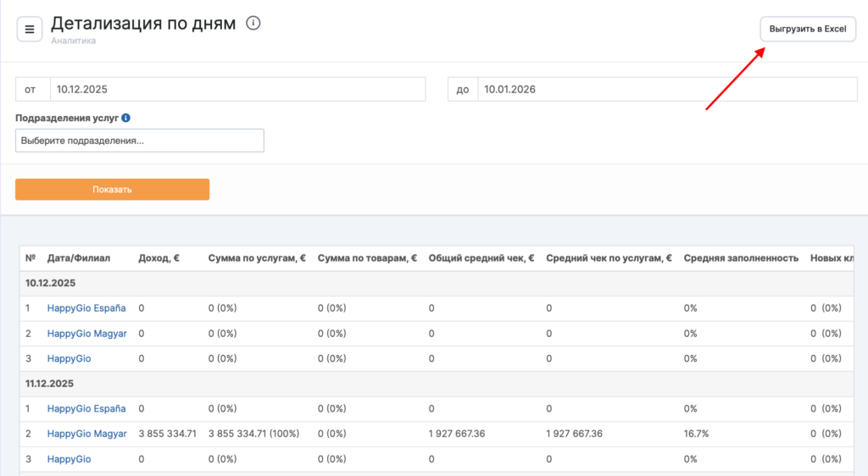Open HappyGio España link under 10.12.2025
This screenshot has height=476, width=868.
pyautogui.click(x=86, y=308)
